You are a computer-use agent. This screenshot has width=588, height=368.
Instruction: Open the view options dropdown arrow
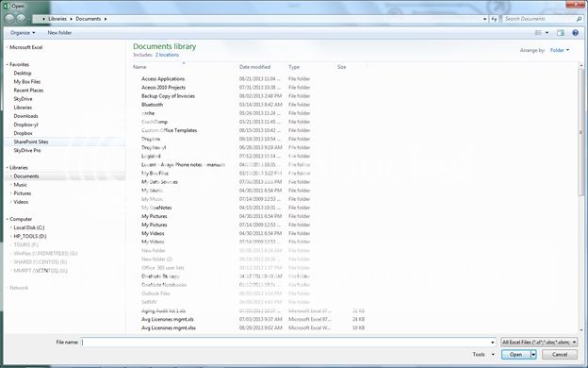[547, 33]
